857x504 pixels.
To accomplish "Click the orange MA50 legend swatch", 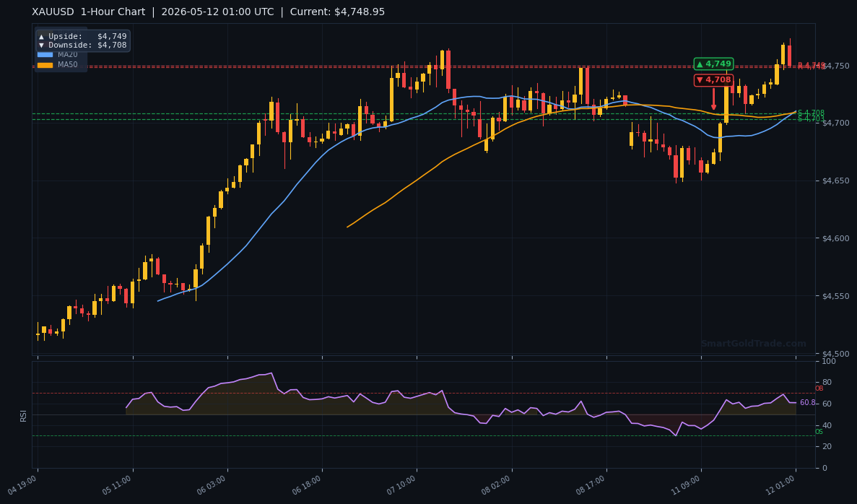I will tap(45, 65).
